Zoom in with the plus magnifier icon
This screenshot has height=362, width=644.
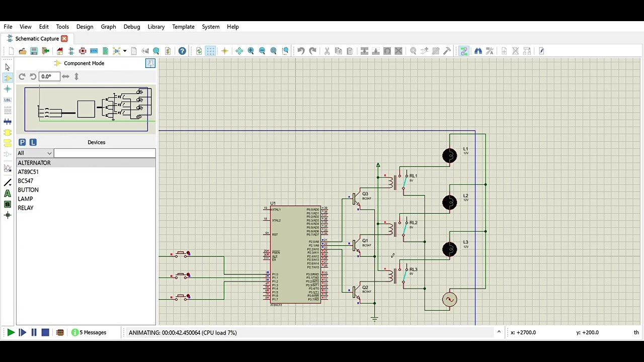coord(251,51)
